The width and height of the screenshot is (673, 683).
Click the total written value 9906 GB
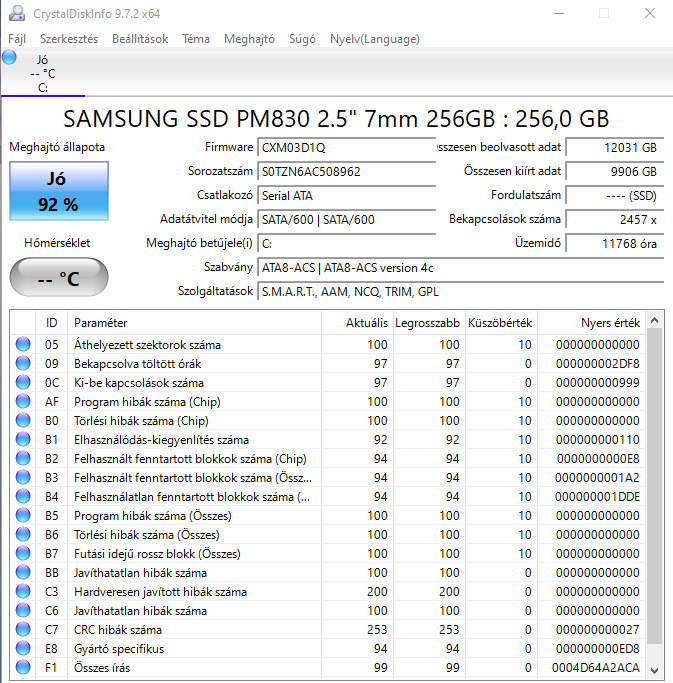tap(615, 172)
